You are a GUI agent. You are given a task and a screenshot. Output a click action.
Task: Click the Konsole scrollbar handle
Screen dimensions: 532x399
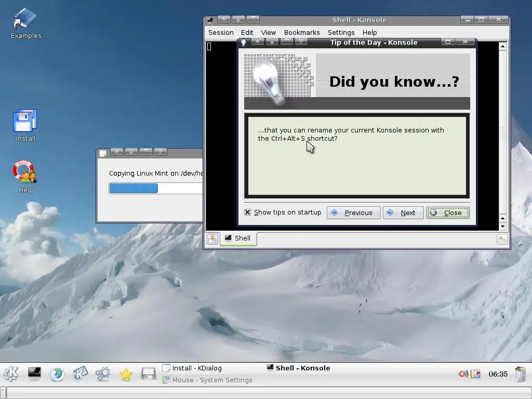click(x=503, y=132)
